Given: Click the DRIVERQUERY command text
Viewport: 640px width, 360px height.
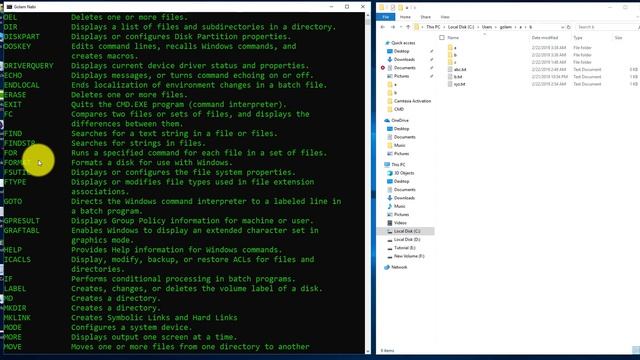Looking at the screenshot, I should pyautogui.click(x=29, y=66).
